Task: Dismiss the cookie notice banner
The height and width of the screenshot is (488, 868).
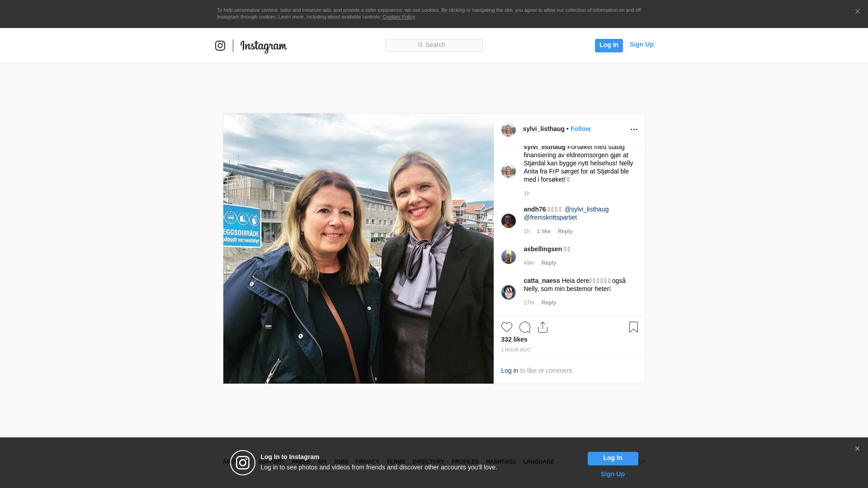Action: pyautogui.click(x=857, y=11)
